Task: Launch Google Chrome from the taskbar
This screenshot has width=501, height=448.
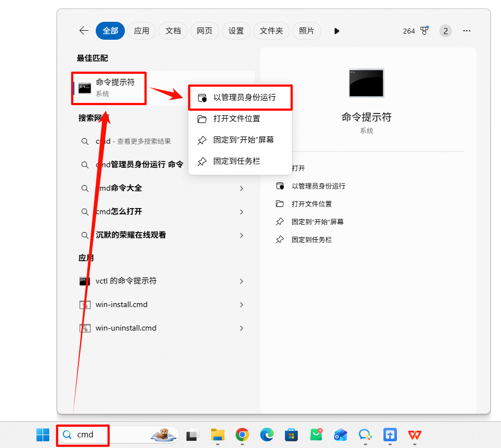Action: (x=242, y=435)
